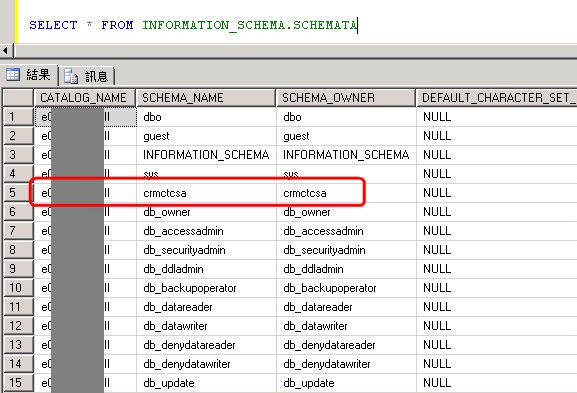Switch to the 結果 results tab
This screenshot has height=393, width=577.
[29, 75]
